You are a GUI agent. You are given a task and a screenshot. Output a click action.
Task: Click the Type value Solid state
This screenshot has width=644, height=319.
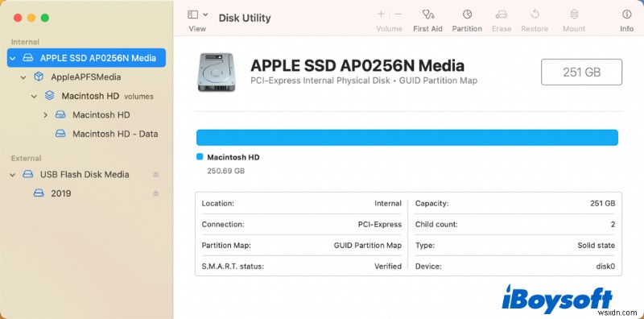coord(596,246)
